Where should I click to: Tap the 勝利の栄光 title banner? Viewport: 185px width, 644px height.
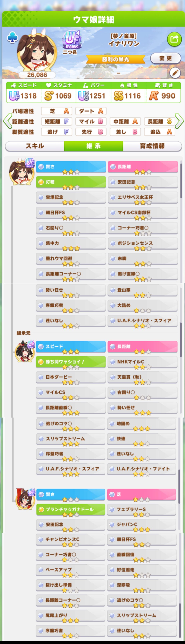click(x=115, y=59)
